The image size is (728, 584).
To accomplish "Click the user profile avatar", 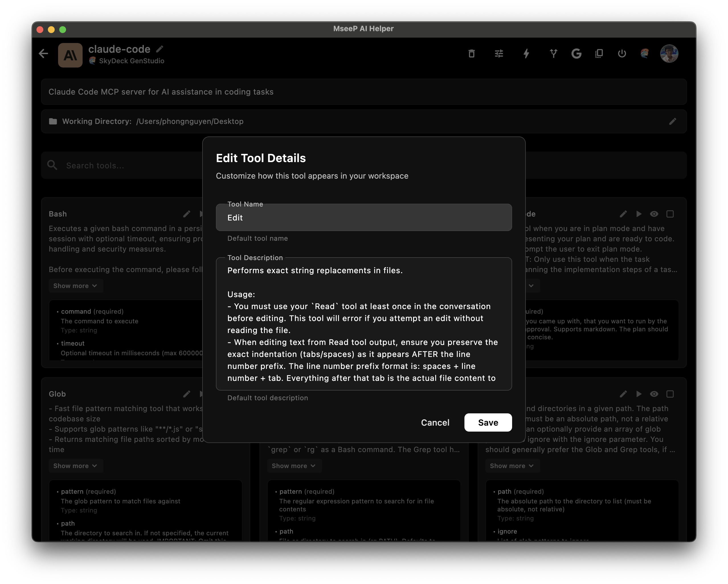I will point(669,54).
